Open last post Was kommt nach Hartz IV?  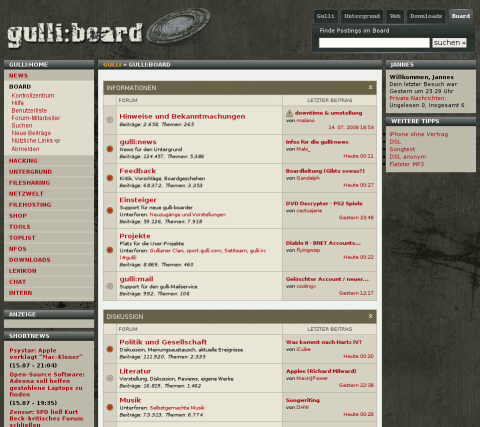[323, 342]
